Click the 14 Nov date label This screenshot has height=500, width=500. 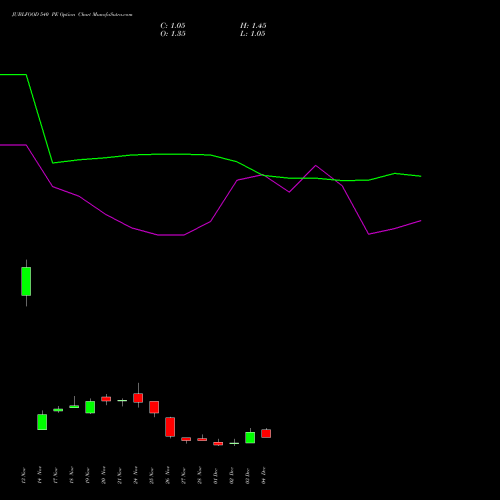(40, 475)
